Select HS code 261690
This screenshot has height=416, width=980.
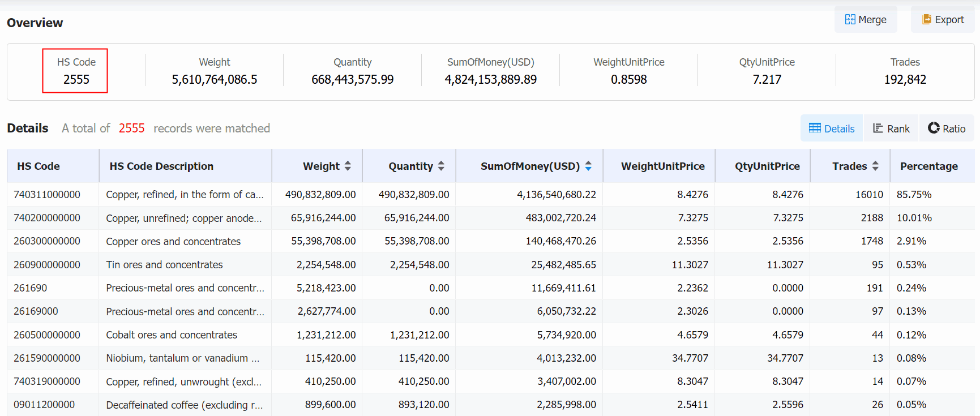pyautogui.click(x=31, y=288)
